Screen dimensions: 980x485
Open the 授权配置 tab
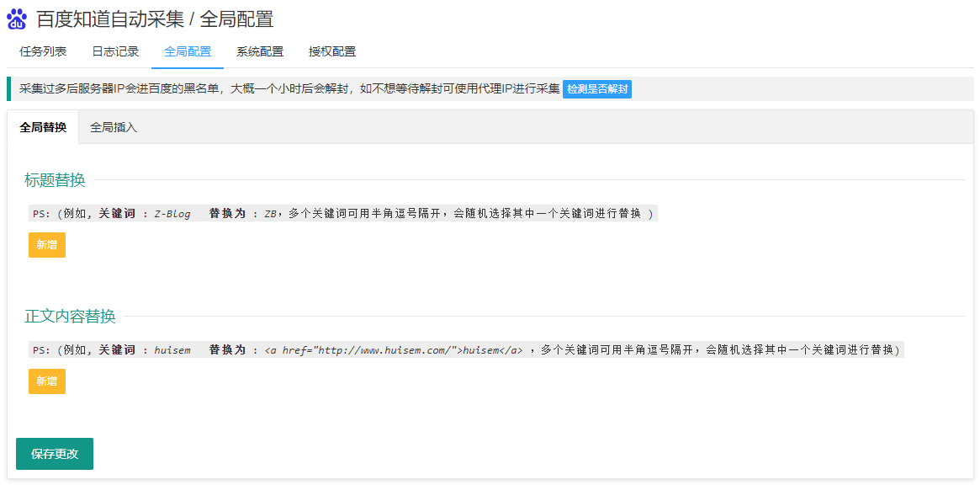332,52
